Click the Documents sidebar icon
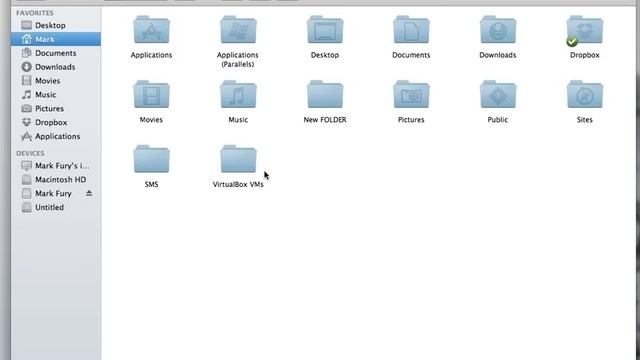The image size is (640, 360). [27, 53]
